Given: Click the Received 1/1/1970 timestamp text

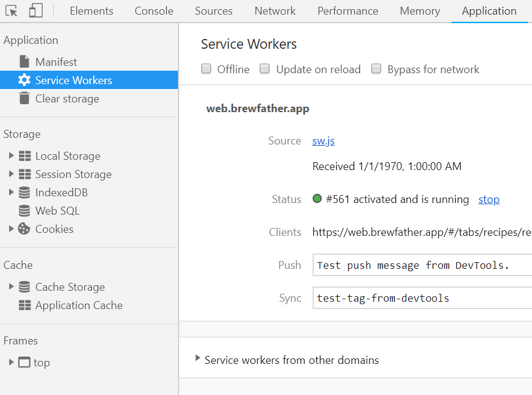Looking at the screenshot, I should click(387, 166).
